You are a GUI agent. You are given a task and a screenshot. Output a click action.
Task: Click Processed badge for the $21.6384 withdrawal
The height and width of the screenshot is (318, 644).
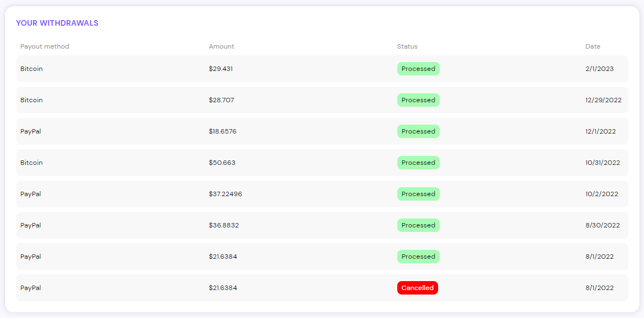click(418, 257)
